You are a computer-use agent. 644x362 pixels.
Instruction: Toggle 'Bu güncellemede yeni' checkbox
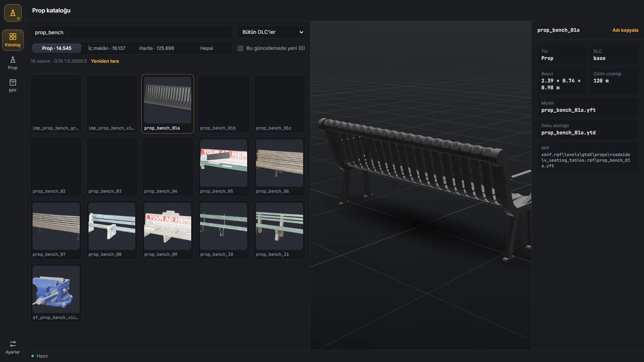pyautogui.click(x=241, y=48)
